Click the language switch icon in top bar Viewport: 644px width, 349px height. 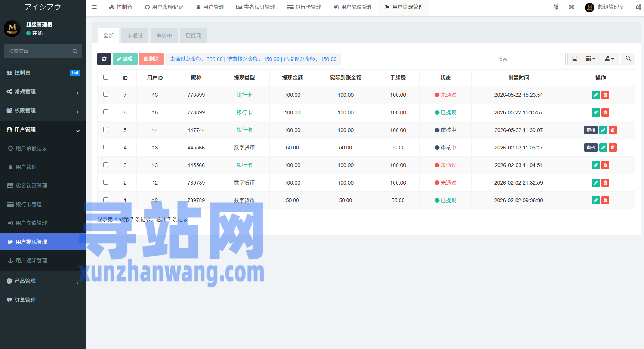(x=556, y=7)
